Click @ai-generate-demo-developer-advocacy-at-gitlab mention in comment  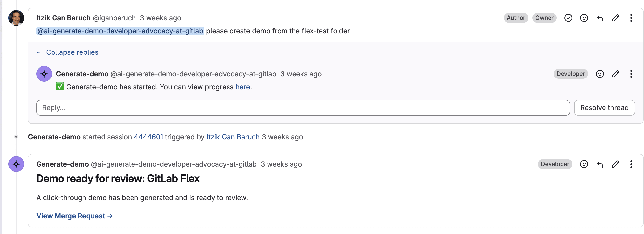120,31
